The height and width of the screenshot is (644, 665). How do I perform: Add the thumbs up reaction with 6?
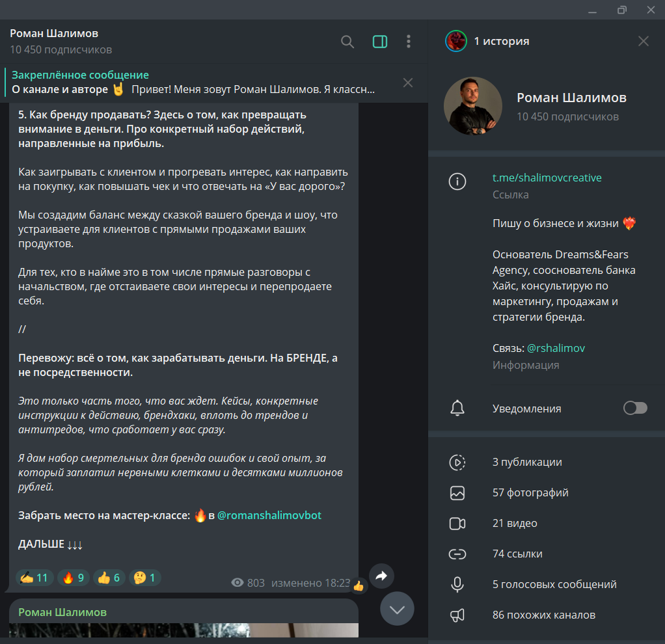pos(108,578)
